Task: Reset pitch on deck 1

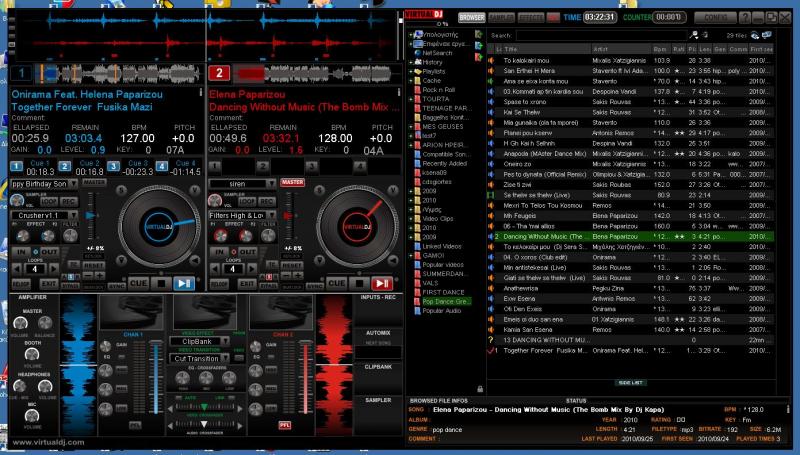Action: coord(94,266)
